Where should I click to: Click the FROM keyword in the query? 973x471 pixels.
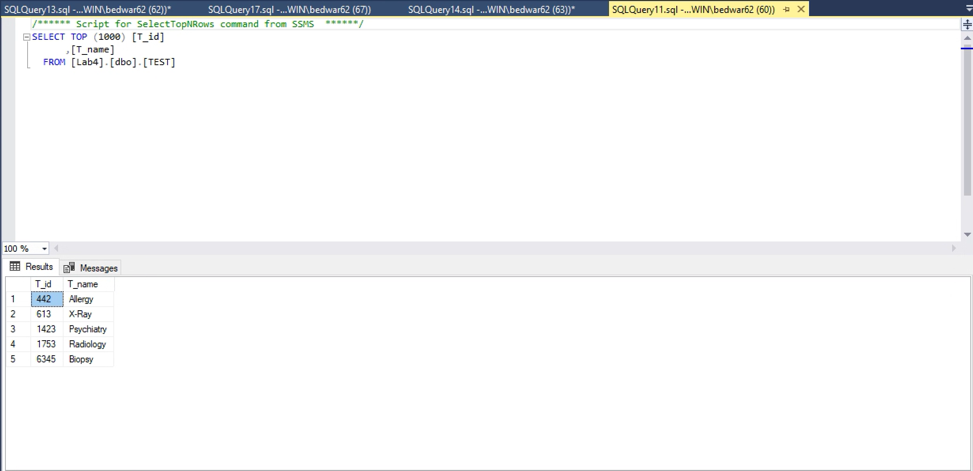[x=54, y=63]
